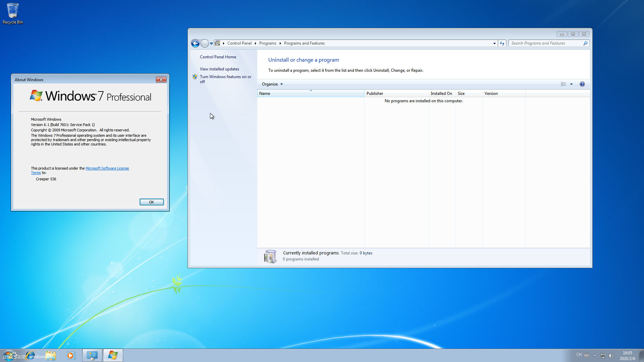Select Programs and Features breadcrumb segment

click(304, 43)
